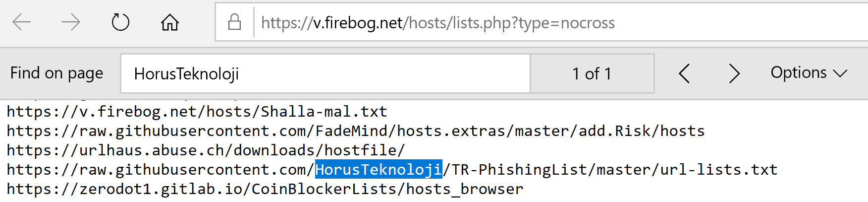Image resolution: width=868 pixels, height=202 pixels.
Task: Click TR-PhishingList text in the page
Action: click(519, 170)
